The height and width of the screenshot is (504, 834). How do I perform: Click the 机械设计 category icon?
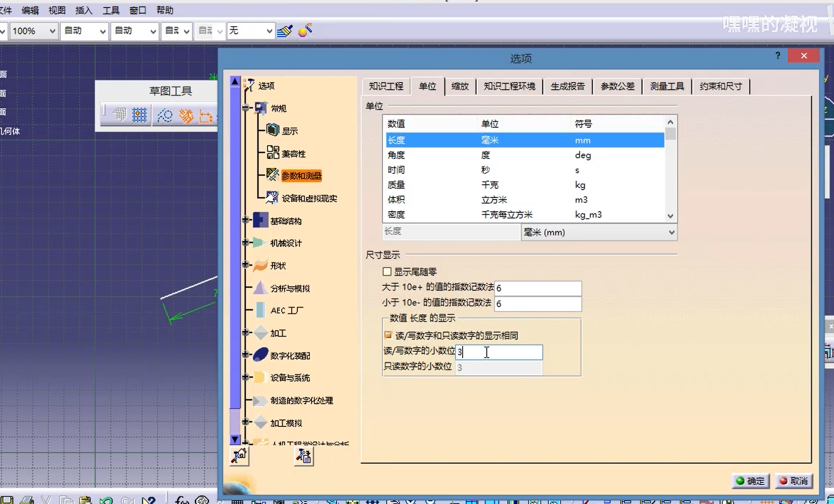[x=260, y=242]
